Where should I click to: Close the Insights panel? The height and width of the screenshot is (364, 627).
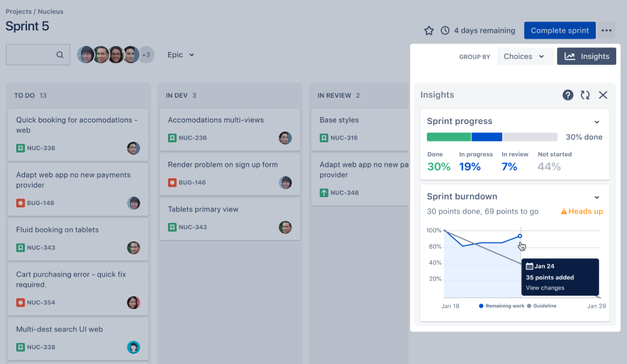(603, 95)
